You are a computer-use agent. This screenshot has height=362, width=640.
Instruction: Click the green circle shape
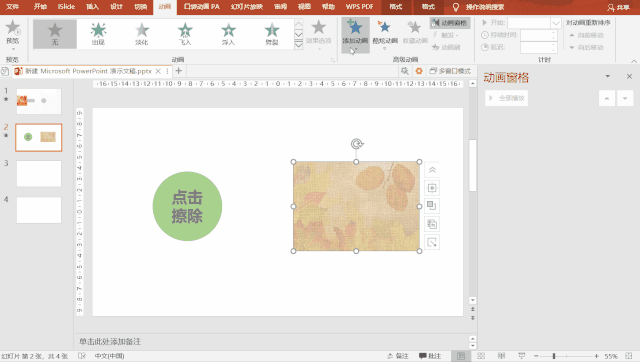(x=187, y=206)
